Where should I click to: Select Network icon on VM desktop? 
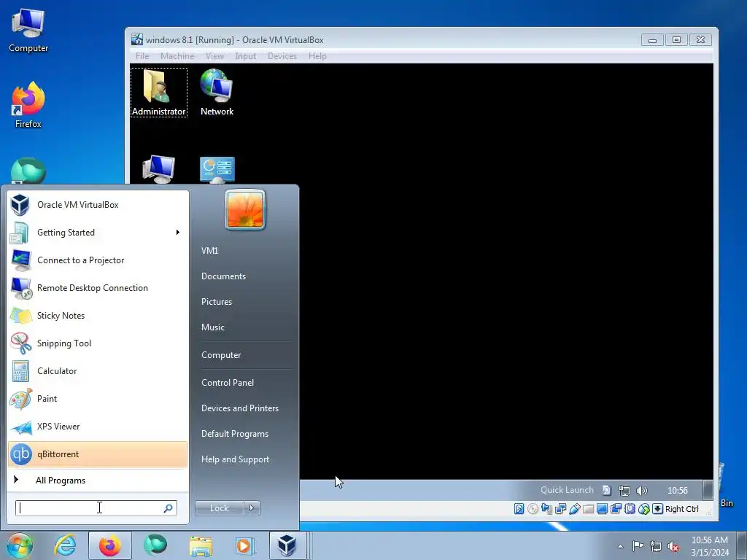[x=217, y=93]
